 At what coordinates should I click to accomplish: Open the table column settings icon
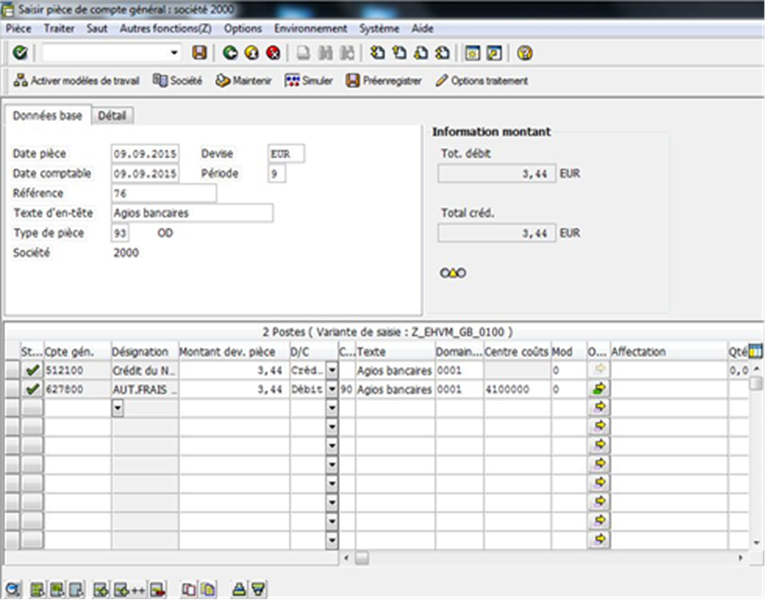point(755,351)
